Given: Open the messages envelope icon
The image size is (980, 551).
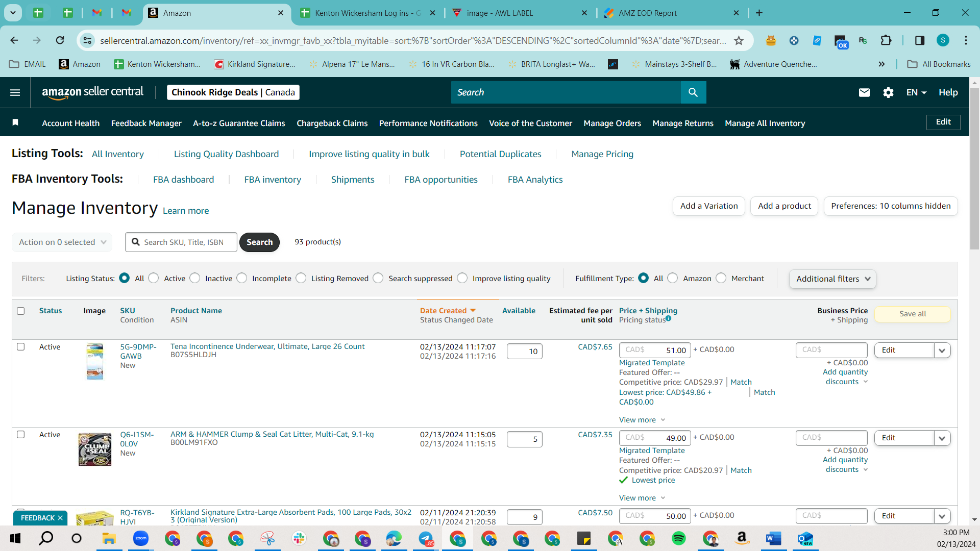Looking at the screenshot, I should point(864,92).
